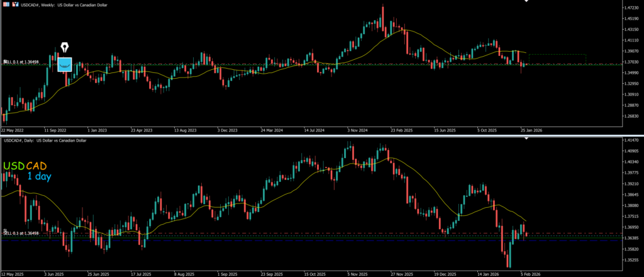This screenshot has width=644, height=277.
Task: Click the weekly chart shift triangle marker
Action: 526,2
